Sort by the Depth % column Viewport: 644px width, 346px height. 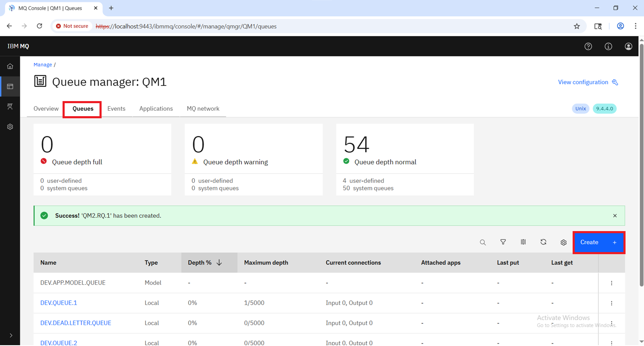[x=209, y=263]
